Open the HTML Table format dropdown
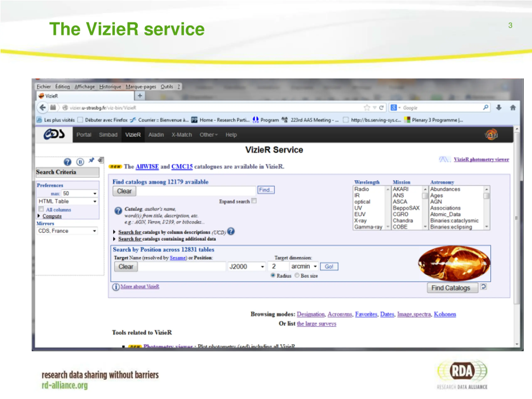 coord(68,201)
